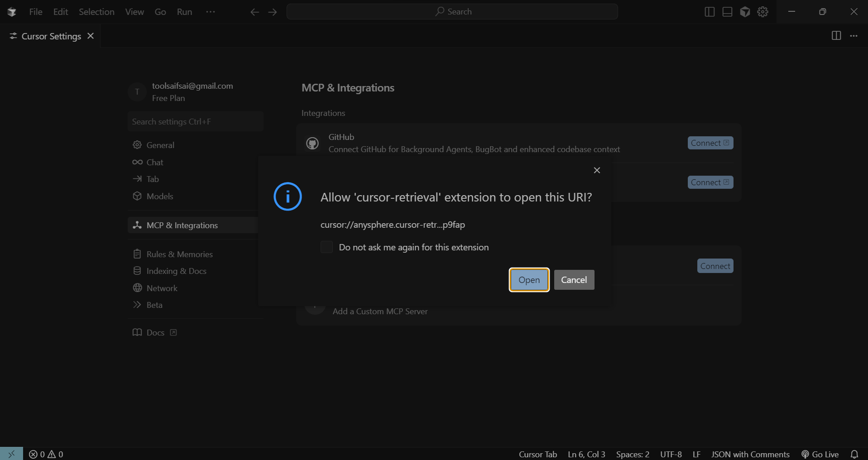Click the Free Plan label
Screen dimensions: 868x460
pos(168,98)
